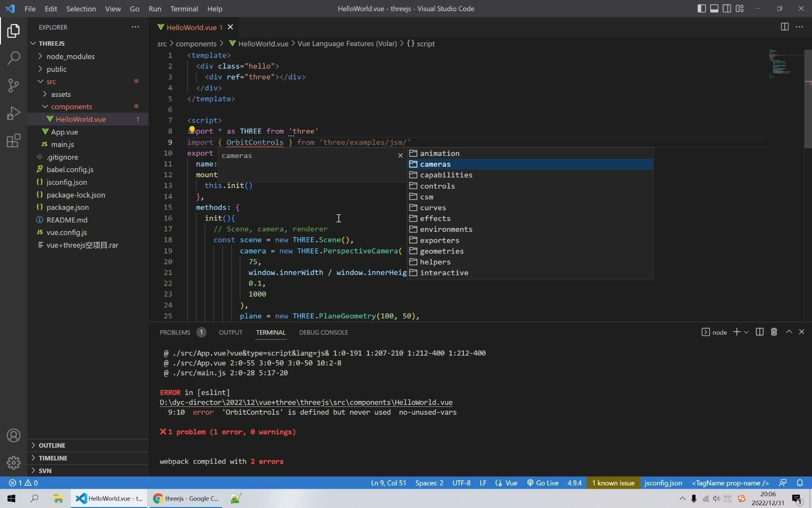This screenshot has height=508, width=812.
Task: Switch to the DEBUG CONSOLE tab
Action: click(324, 332)
